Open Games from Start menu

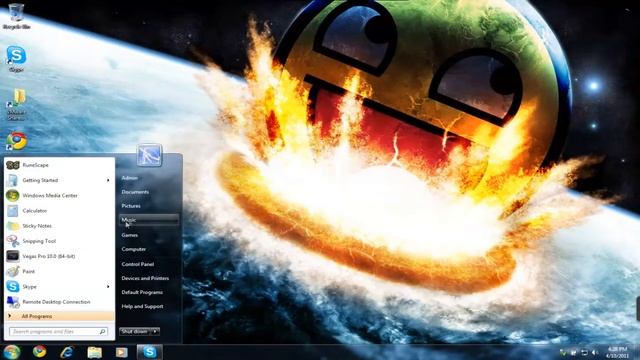pos(129,235)
